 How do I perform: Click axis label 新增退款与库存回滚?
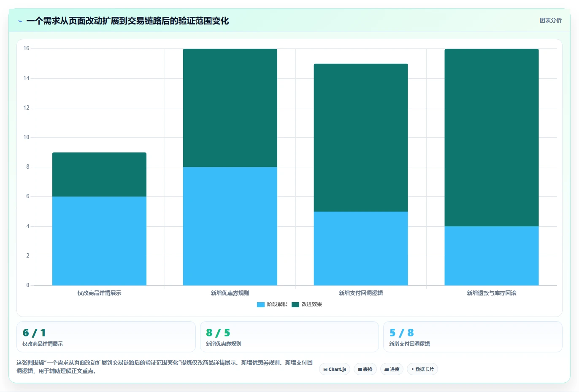tap(492, 293)
